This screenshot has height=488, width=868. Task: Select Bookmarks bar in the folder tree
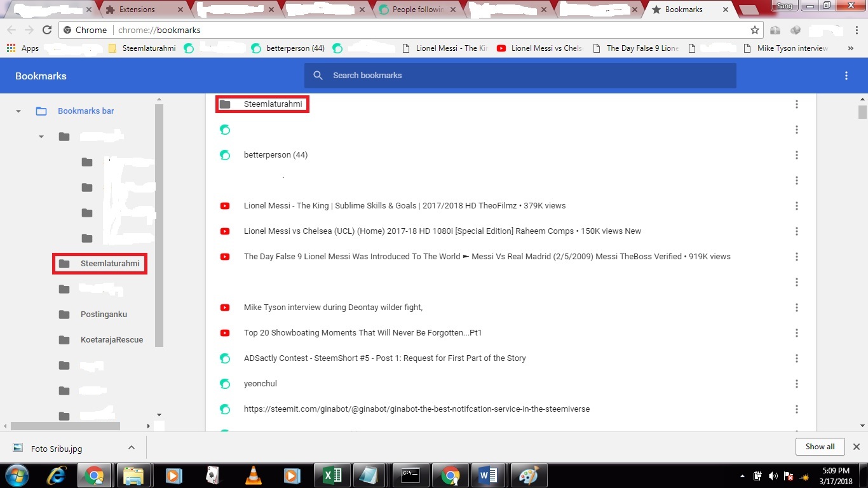(x=86, y=111)
